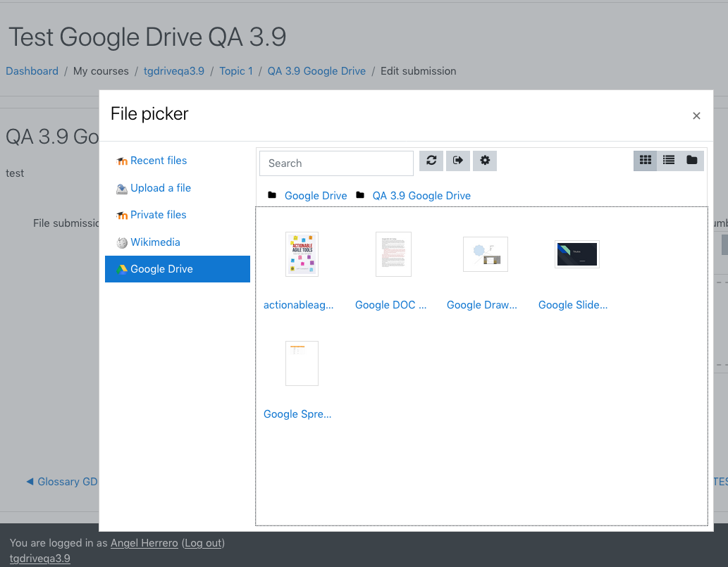Click Private files Moodle icon
This screenshot has width=728, height=567.
(122, 216)
